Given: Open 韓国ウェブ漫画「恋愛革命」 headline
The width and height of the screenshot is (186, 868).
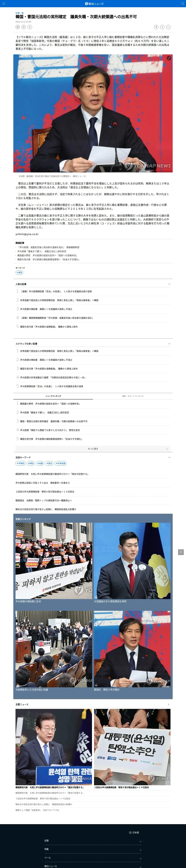Looking at the screenshot, I should (x=37, y=810).
